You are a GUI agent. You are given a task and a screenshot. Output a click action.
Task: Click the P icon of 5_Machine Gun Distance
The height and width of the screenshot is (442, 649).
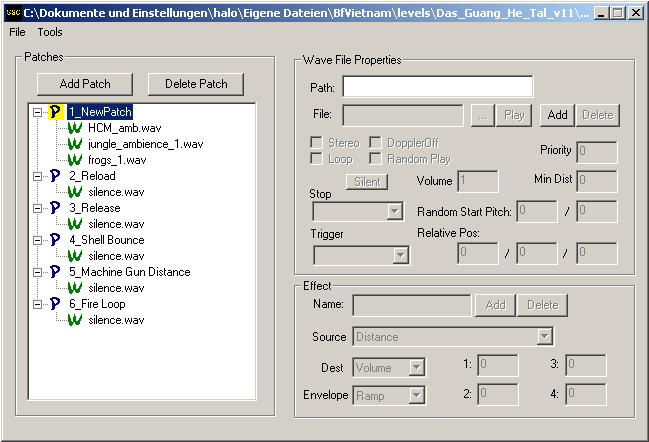[55, 272]
